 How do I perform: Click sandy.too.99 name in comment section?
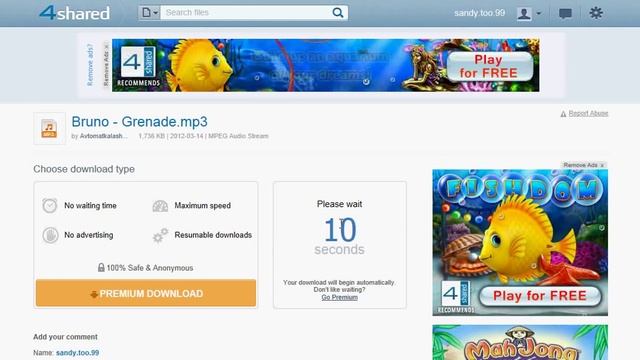[78, 353]
